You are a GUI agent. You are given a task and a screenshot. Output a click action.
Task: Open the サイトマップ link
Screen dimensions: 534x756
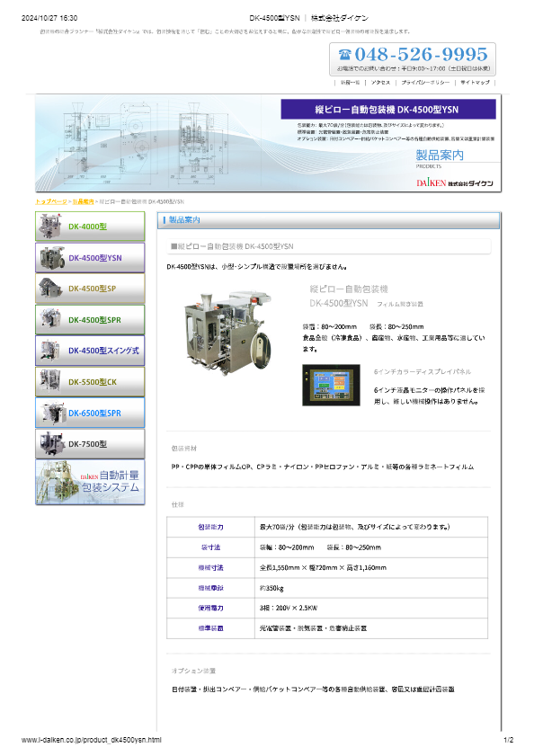476,83
